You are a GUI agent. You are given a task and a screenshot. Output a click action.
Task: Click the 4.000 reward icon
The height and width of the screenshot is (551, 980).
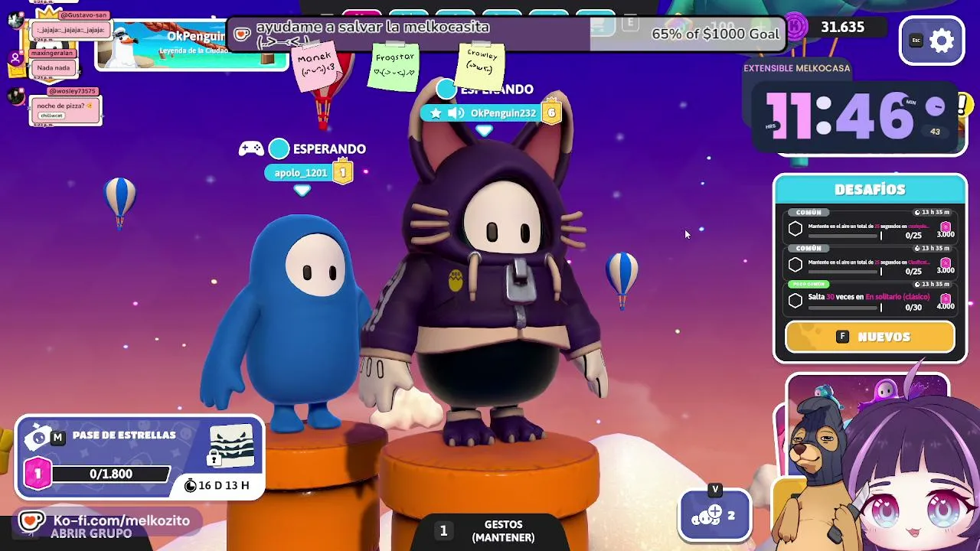(x=946, y=297)
